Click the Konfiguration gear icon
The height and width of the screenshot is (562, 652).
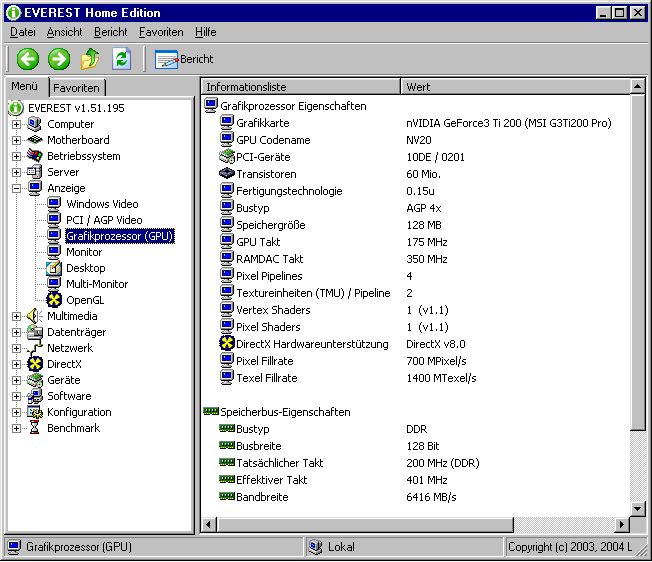35,412
